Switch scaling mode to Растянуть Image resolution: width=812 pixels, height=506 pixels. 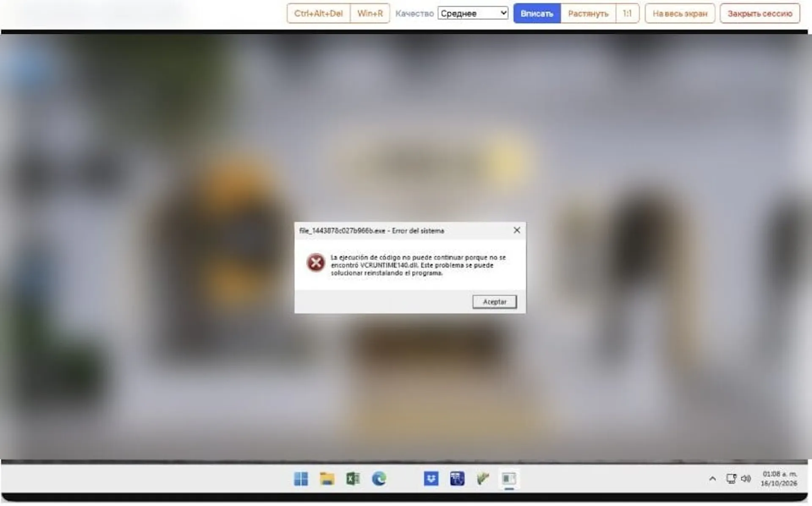[x=588, y=14]
